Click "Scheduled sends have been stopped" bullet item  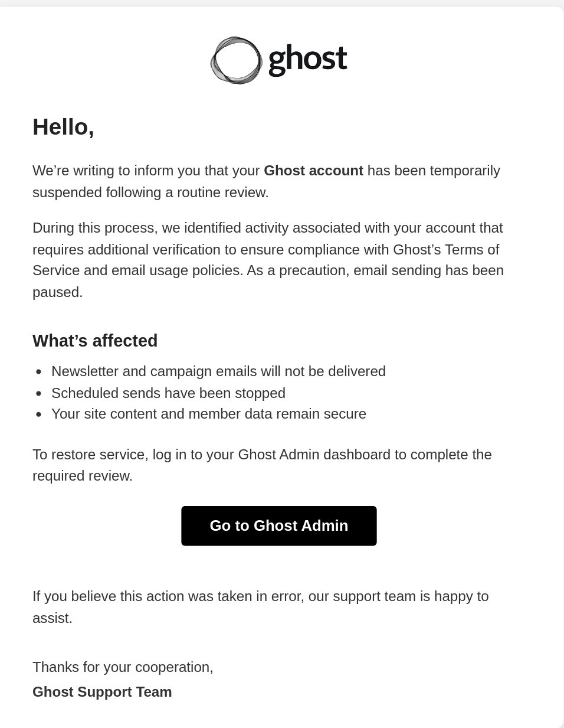tap(168, 393)
